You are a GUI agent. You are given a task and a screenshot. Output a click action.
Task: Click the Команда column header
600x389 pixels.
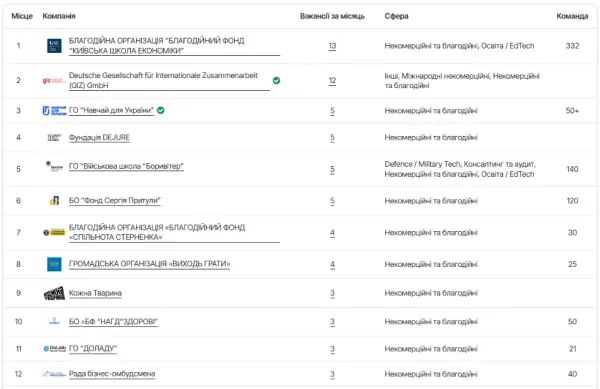(x=572, y=16)
